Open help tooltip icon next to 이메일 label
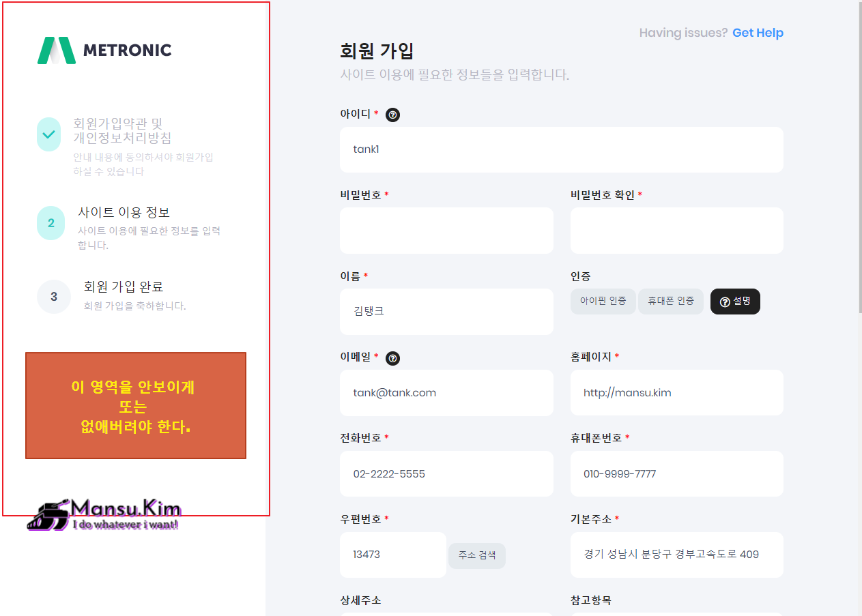Viewport: 862px width, 616px height. 392,358
